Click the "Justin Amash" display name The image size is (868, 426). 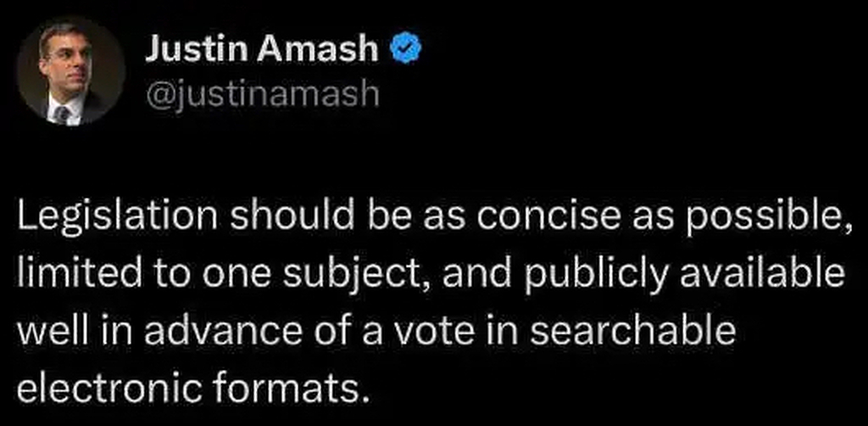click(261, 51)
